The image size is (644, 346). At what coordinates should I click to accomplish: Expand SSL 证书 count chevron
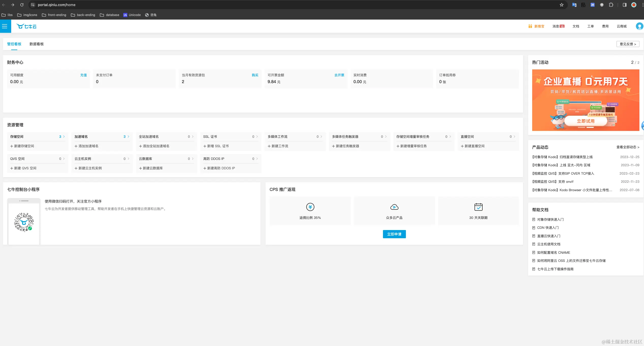pos(257,137)
